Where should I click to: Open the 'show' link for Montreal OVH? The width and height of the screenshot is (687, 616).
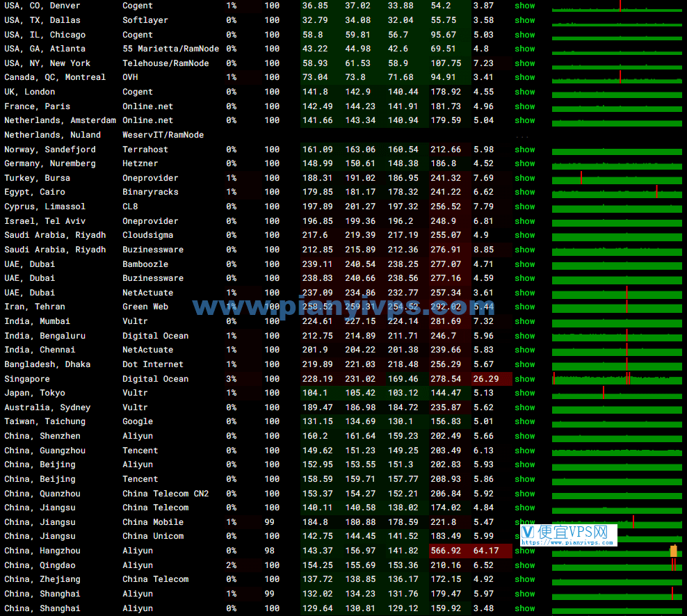pyautogui.click(x=524, y=77)
